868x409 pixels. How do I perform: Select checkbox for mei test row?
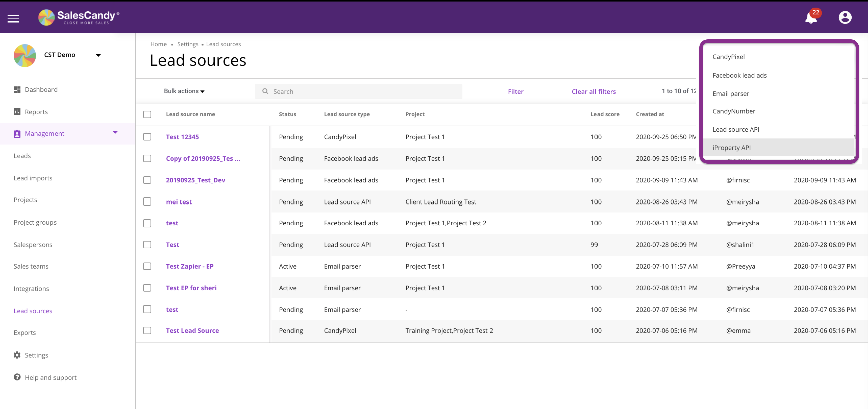147,201
